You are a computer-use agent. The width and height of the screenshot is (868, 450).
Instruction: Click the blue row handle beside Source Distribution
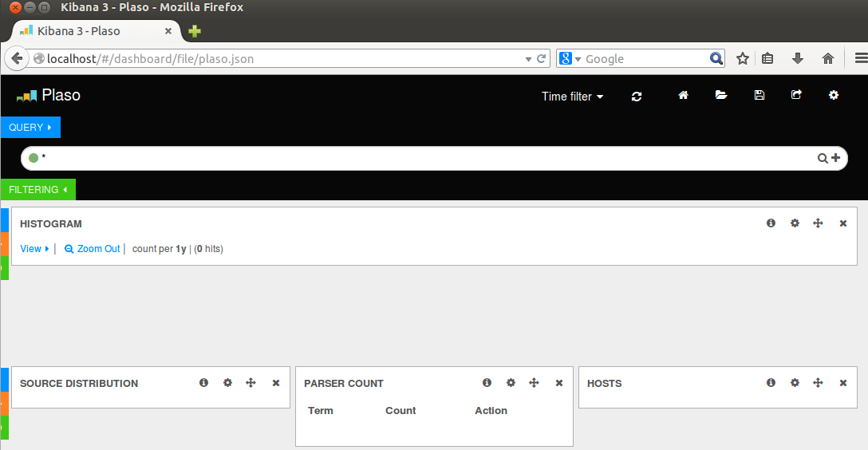(x=5, y=380)
